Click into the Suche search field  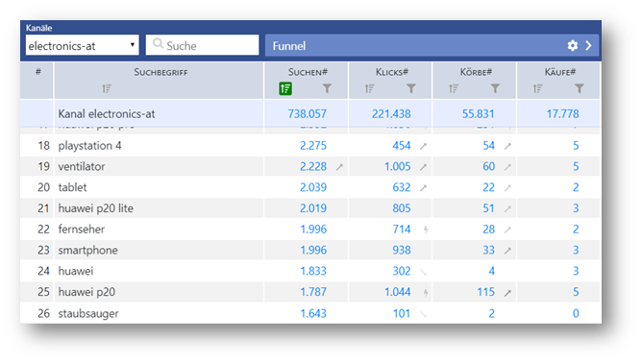click(x=202, y=45)
